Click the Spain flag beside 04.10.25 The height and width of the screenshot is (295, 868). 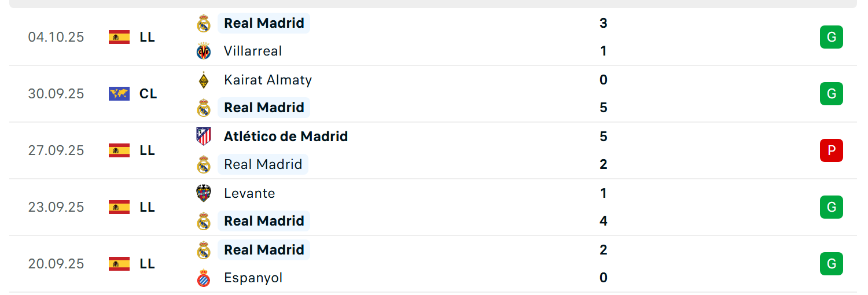coord(119,37)
